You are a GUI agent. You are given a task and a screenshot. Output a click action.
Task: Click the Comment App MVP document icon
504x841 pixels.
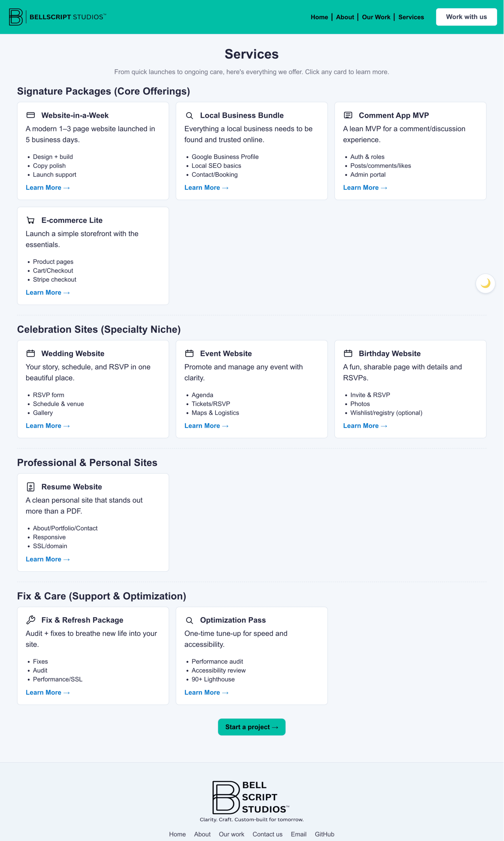pos(348,115)
